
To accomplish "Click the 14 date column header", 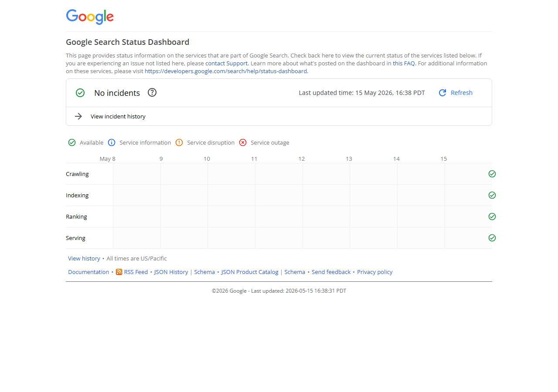I will coord(396,159).
